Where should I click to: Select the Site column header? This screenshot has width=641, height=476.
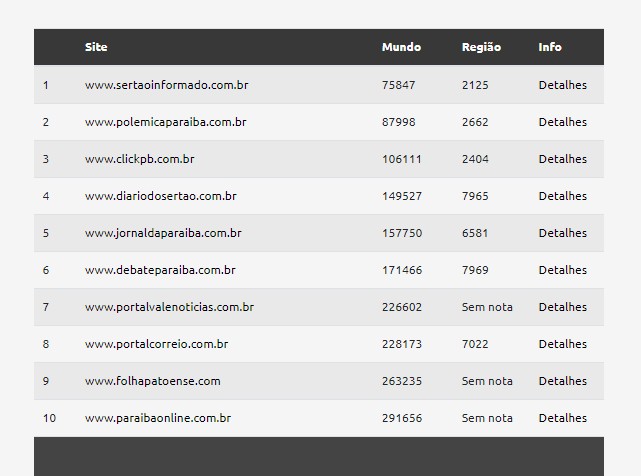tap(96, 47)
